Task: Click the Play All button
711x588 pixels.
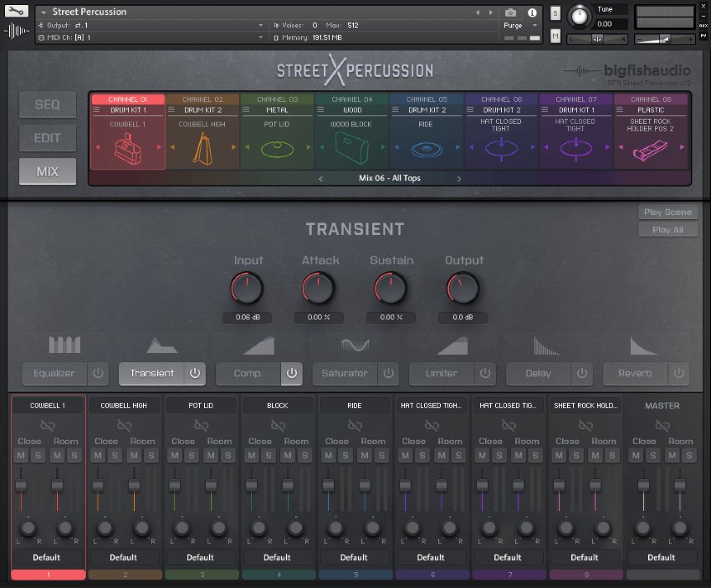Action: point(668,229)
